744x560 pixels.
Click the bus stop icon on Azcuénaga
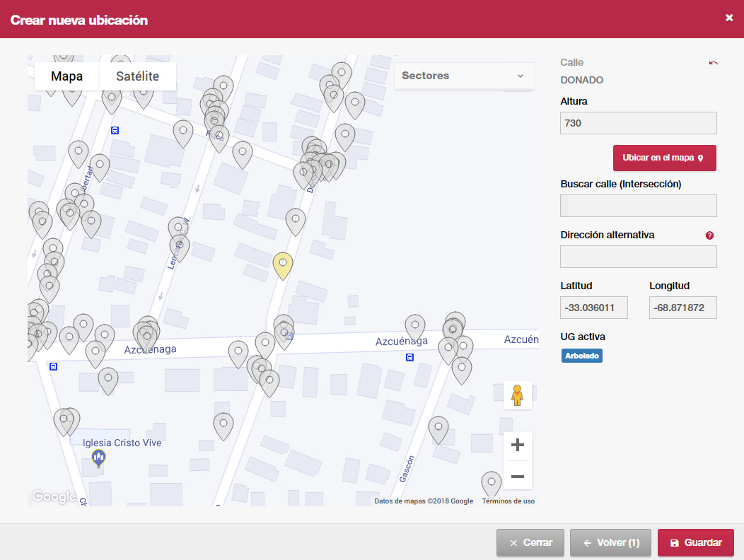coord(409,357)
